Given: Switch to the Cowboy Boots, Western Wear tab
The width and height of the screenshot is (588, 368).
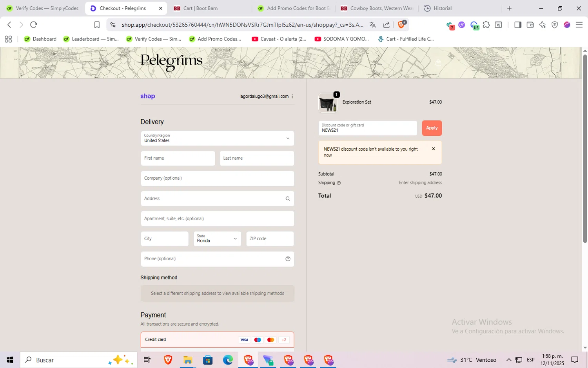Looking at the screenshot, I should [377, 8].
